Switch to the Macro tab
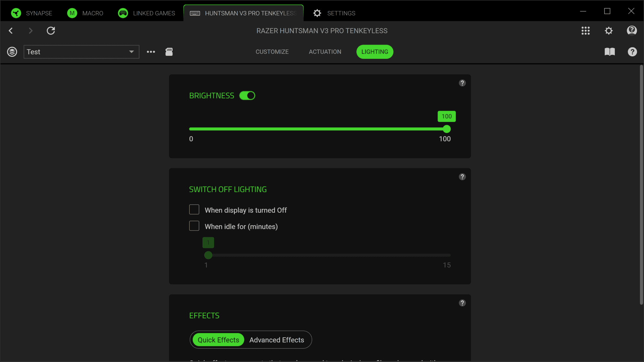The image size is (644, 362). pos(85,13)
